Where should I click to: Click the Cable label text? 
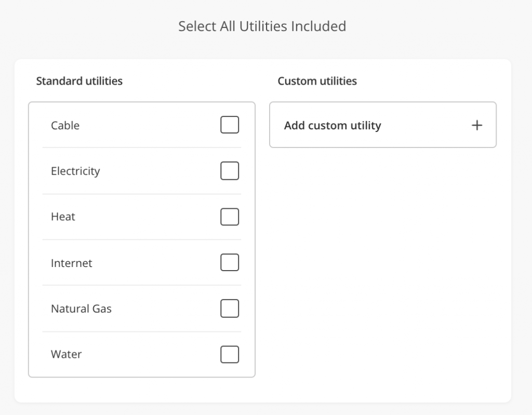point(65,126)
